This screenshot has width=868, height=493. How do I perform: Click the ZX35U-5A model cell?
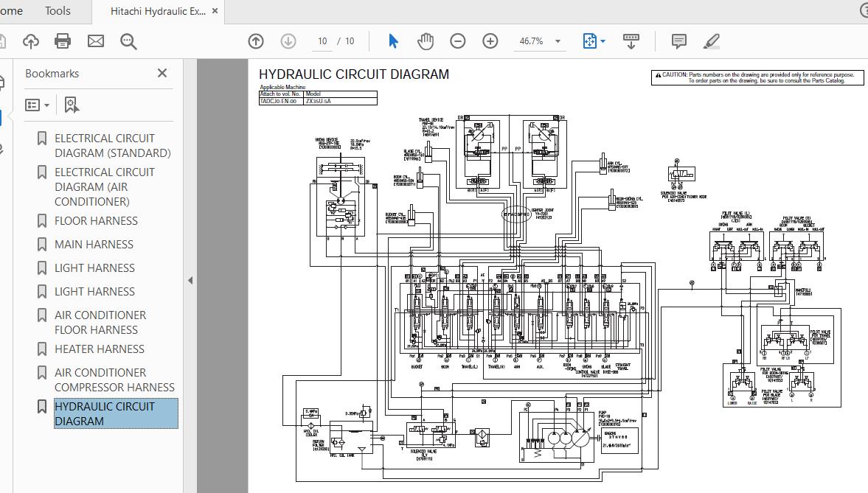(x=341, y=101)
